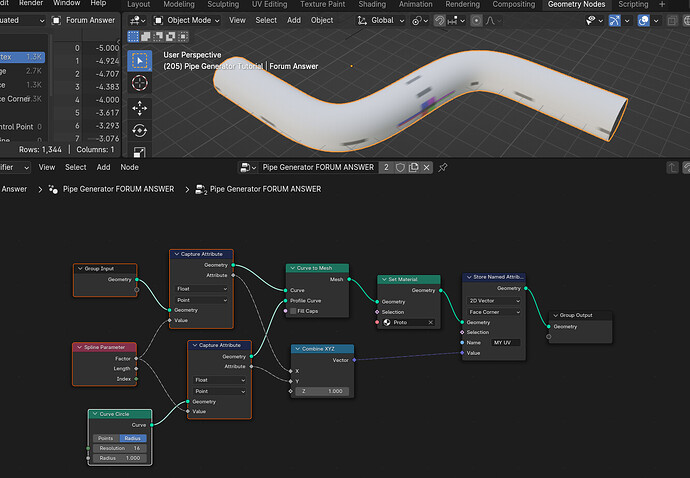This screenshot has width=690, height=478.
Task: Open 2D Vector data type dropdown
Action: pos(494,301)
